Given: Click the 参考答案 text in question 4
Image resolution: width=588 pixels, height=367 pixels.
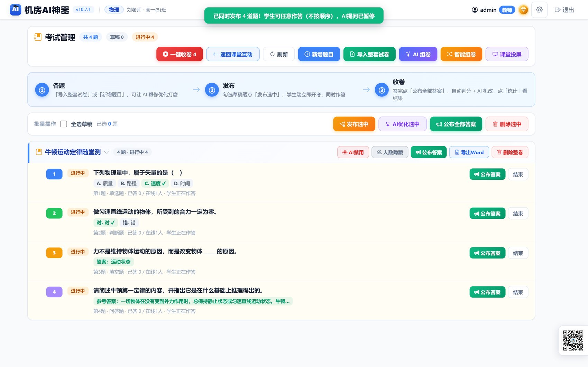Looking at the screenshot, I should (193, 301).
